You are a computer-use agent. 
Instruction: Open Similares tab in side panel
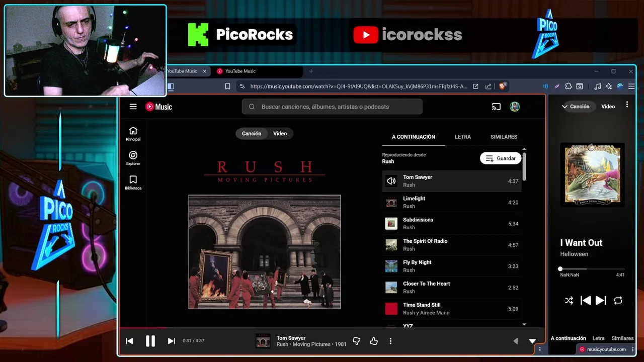[x=622, y=338]
